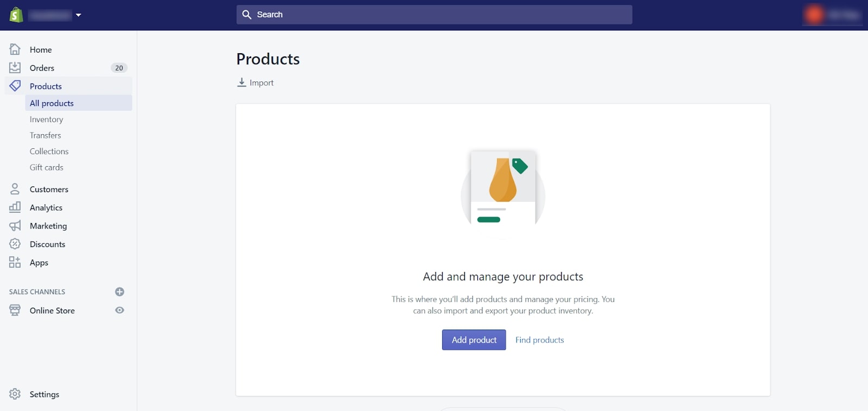Follow the Find products link

click(x=539, y=340)
